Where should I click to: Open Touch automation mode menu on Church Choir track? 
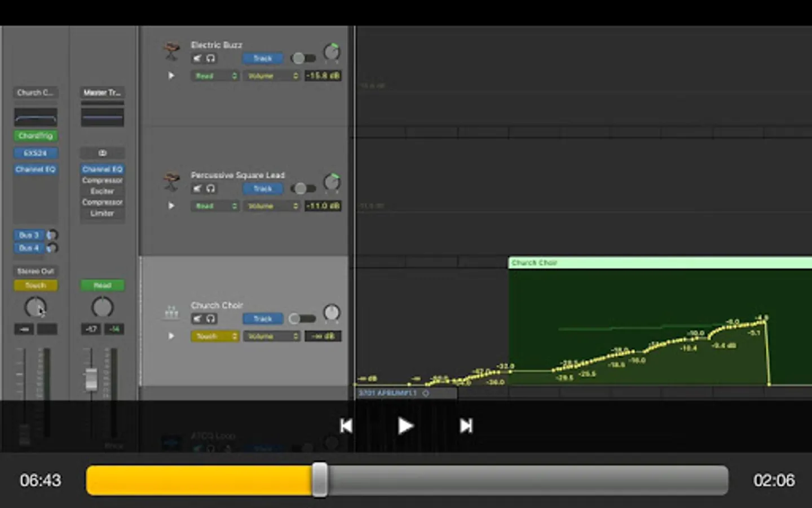coord(215,336)
